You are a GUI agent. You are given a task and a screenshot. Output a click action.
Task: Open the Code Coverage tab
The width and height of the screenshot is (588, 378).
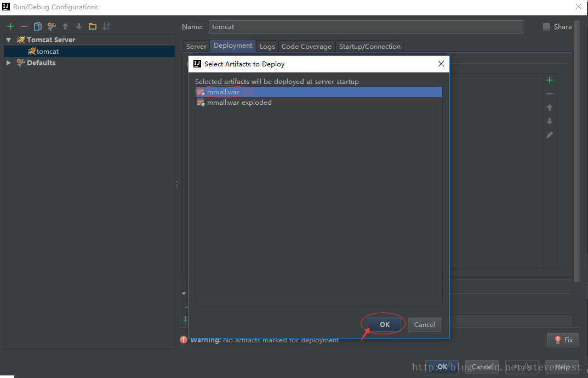tap(307, 46)
